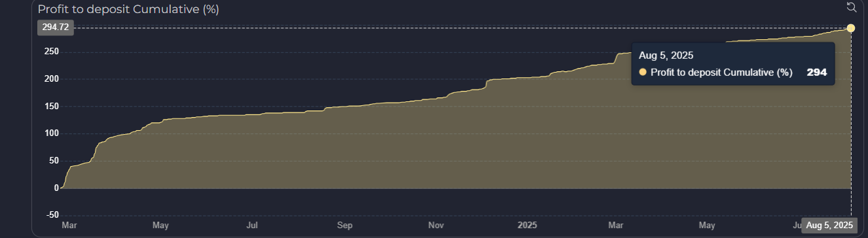Click the 200 y-axis label

pyautogui.click(x=51, y=79)
